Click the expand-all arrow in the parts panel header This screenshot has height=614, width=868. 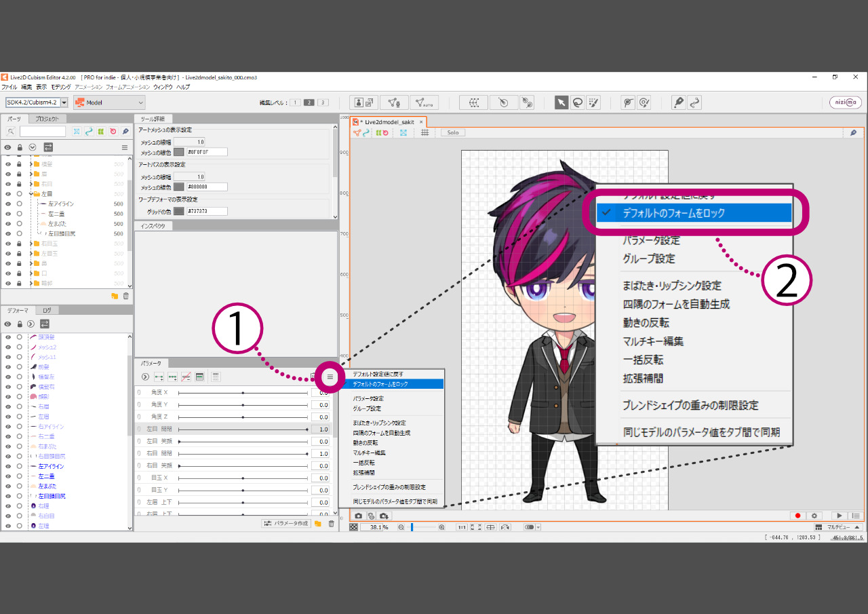(x=32, y=147)
